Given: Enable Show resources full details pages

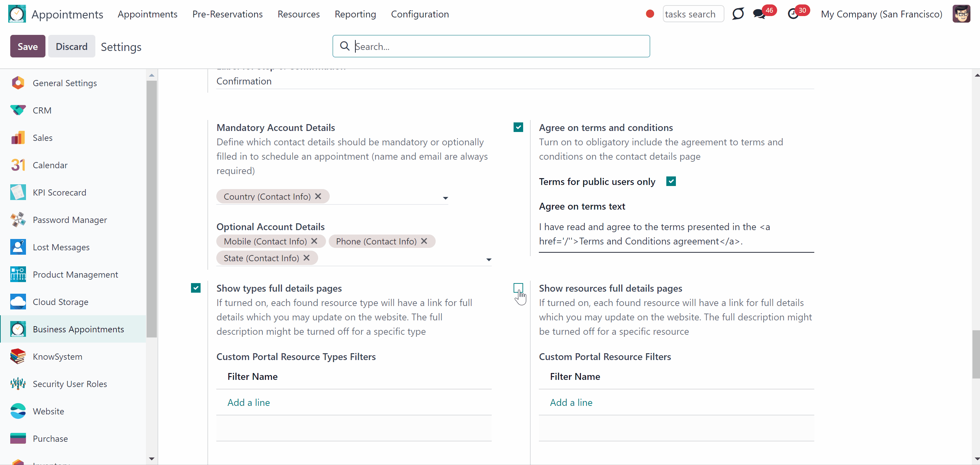Looking at the screenshot, I should click(518, 288).
